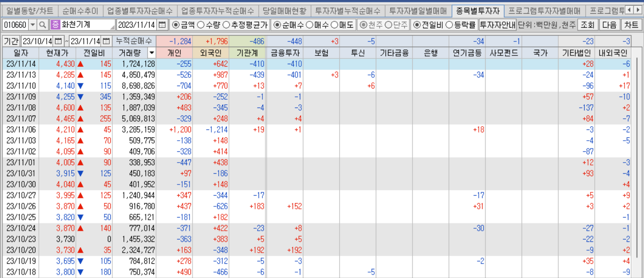This screenshot has width=644, height=278.
Task: Click the period start date field 23/10/14
Action: (x=38, y=41)
